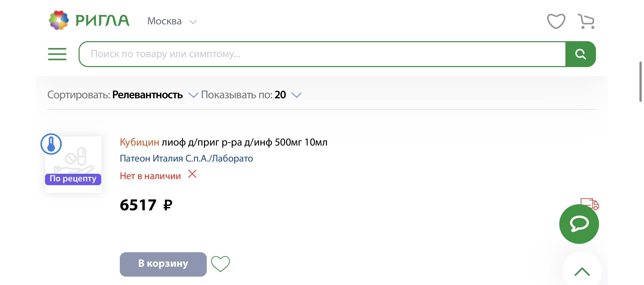Screen dimensions: 644x285
Task: Open favorites heart icon in header
Action: (x=556, y=21)
